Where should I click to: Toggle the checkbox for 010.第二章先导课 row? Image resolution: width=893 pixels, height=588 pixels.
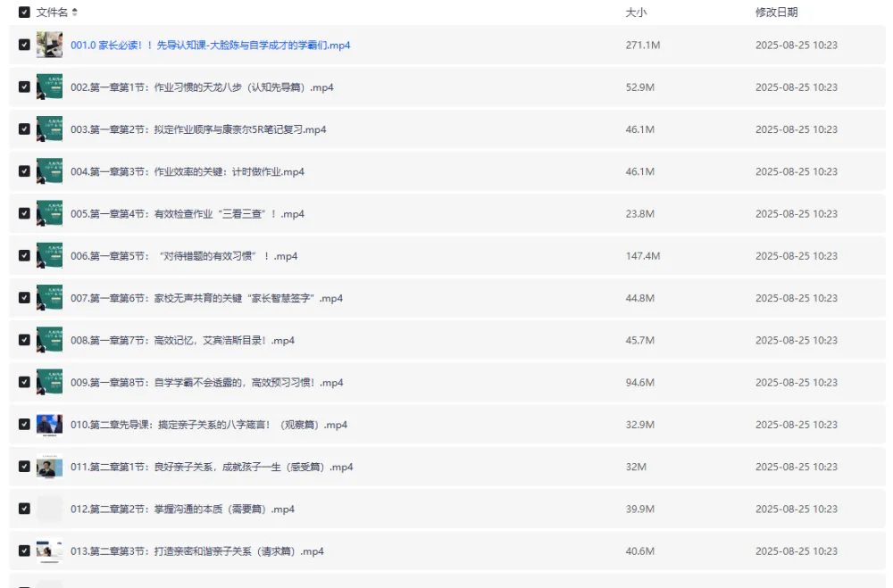pos(26,424)
